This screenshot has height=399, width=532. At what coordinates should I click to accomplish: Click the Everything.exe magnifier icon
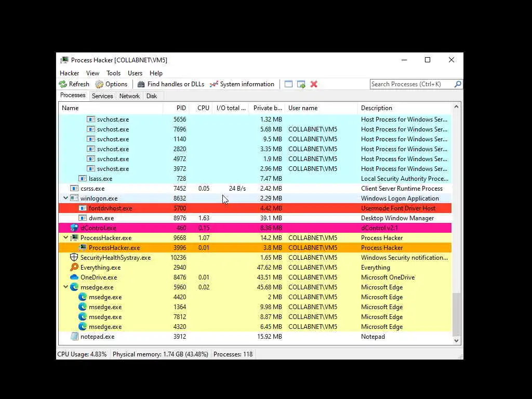coord(74,268)
